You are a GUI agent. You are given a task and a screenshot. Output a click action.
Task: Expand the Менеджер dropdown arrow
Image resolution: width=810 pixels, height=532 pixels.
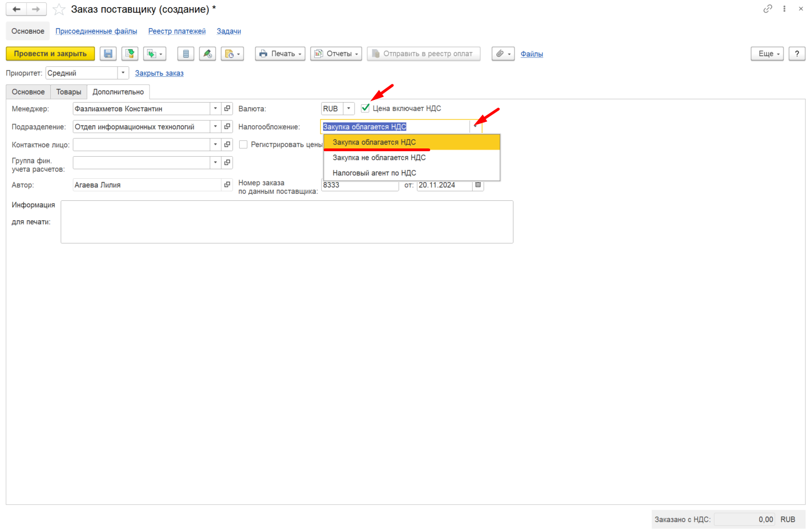pos(215,109)
